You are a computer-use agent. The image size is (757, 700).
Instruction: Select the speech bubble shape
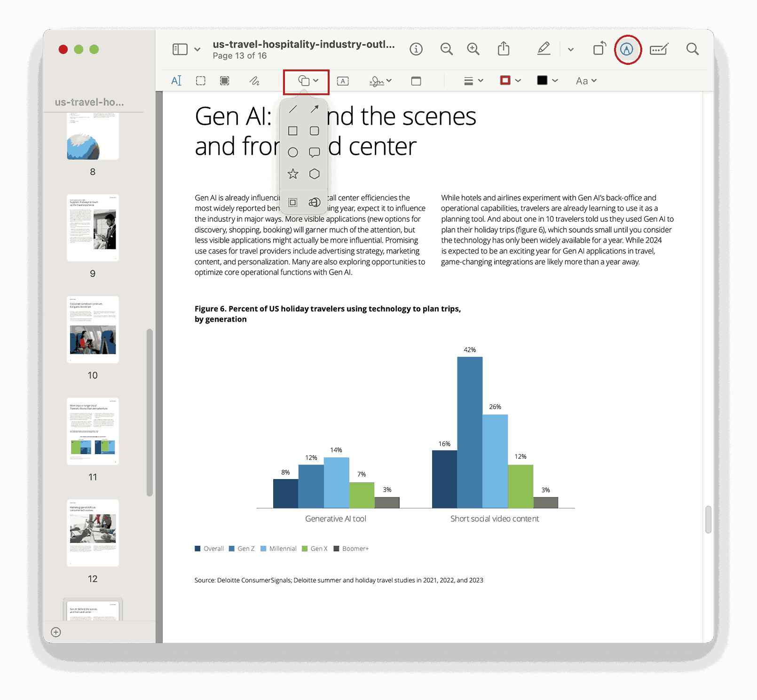(x=314, y=152)
